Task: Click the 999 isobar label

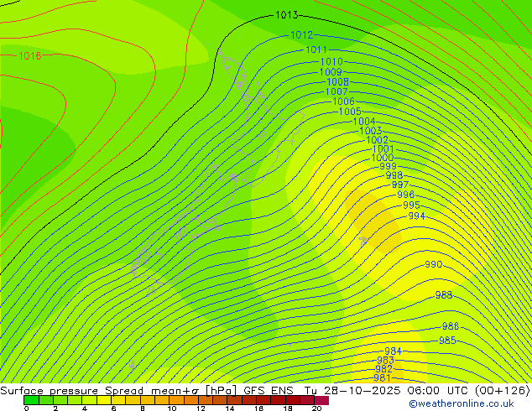Action: [x=388, y=166]
